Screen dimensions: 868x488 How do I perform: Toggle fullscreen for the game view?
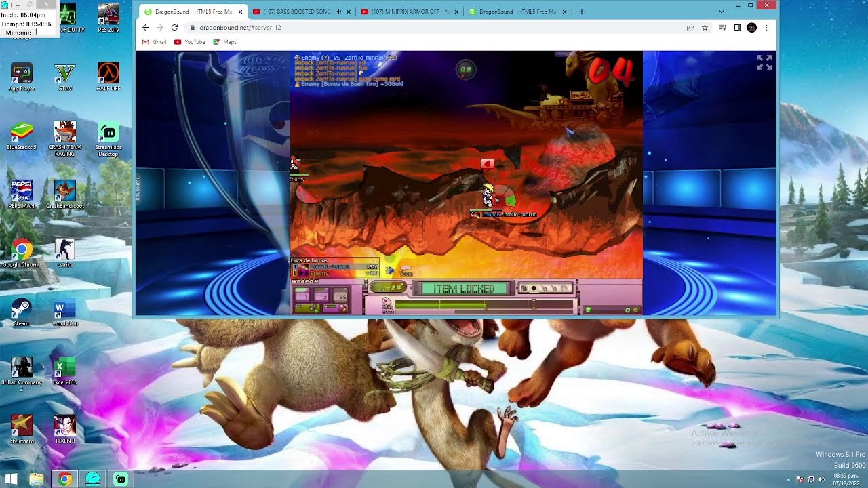point(764,62)
